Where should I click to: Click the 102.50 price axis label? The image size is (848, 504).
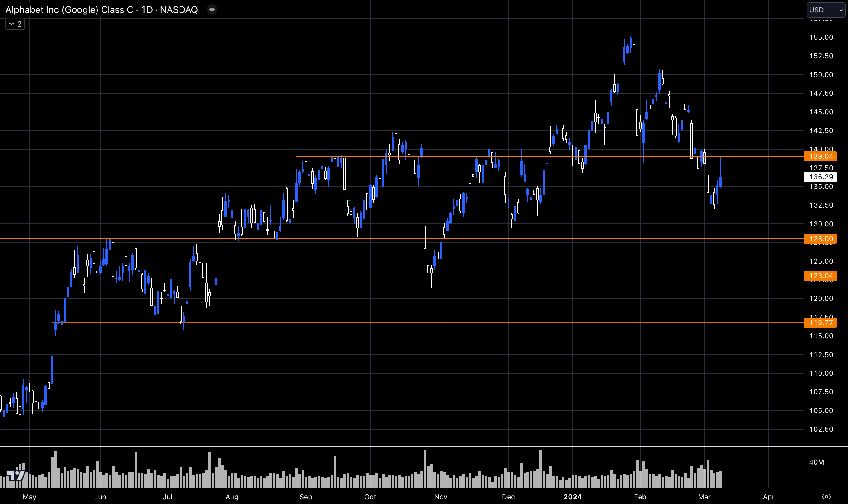click(x=821, y=429)
